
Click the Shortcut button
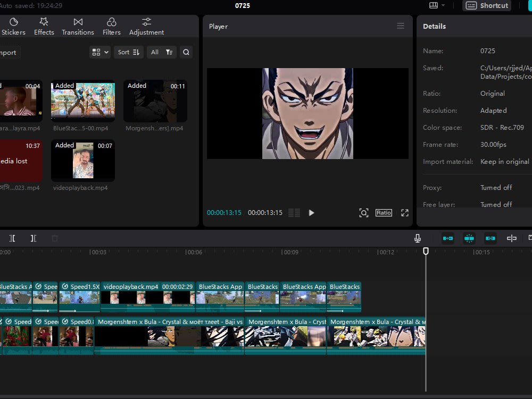487,5
